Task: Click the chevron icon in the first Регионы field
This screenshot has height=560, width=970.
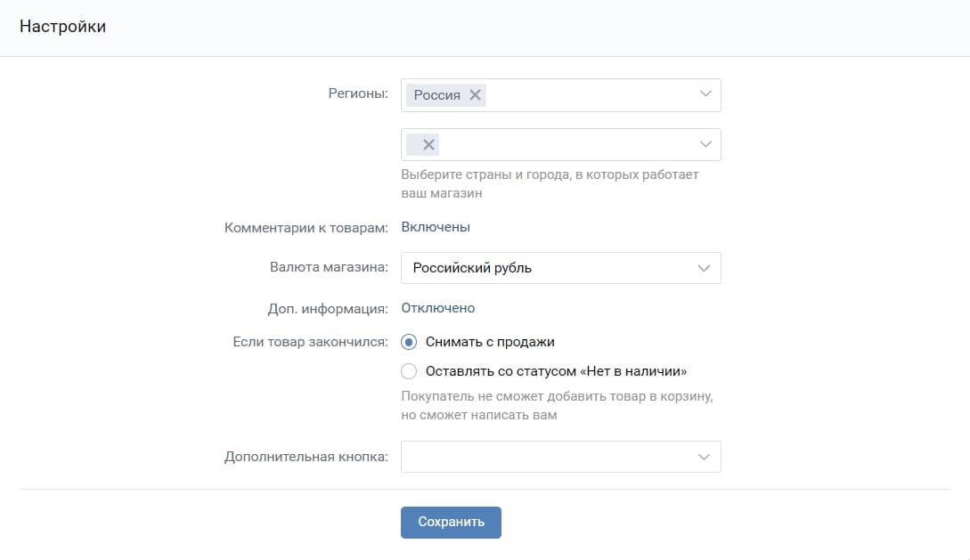Action: pyautogui.click(x=705, y=94)
